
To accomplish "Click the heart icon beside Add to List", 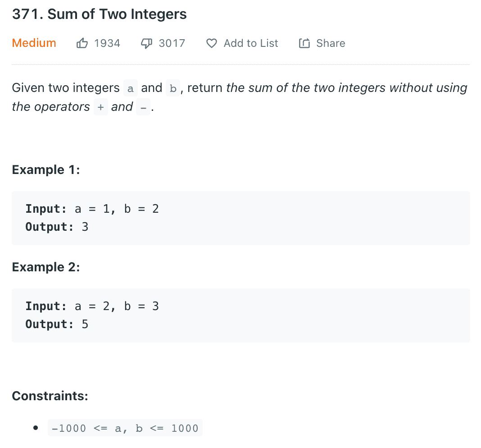I will click(211, 43).
